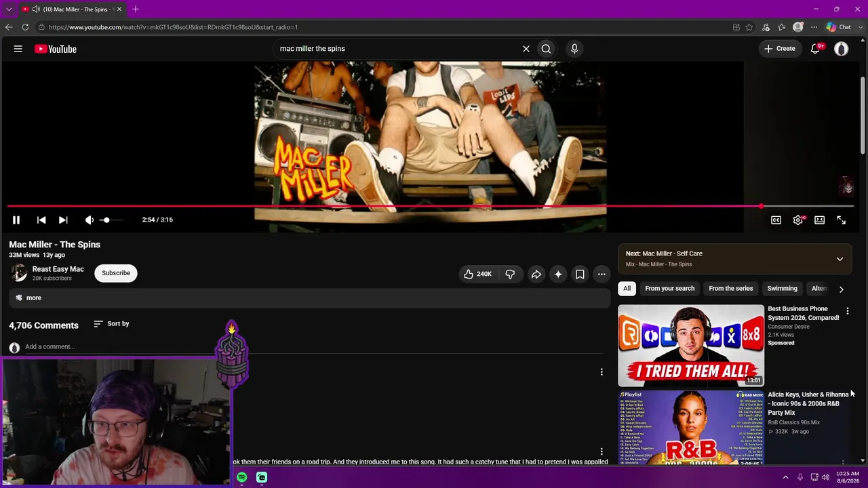Switch the player to theater mode

click(820, 220)
